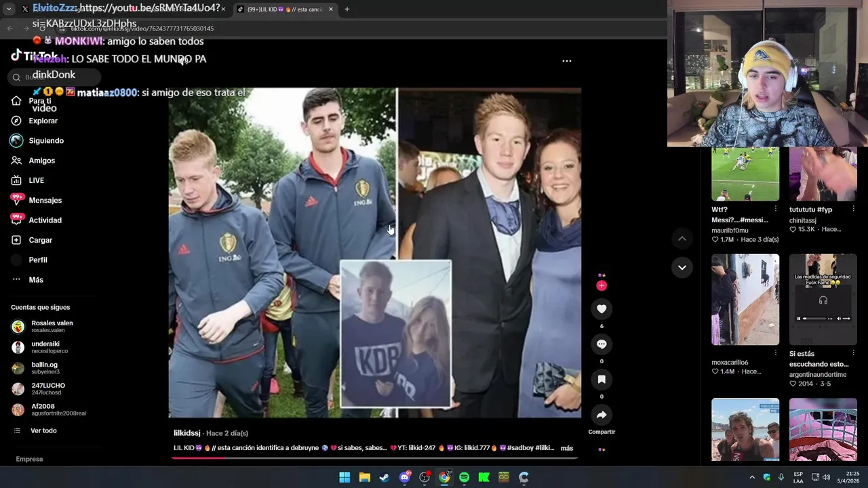Open a new browser tab

(347, 9)
